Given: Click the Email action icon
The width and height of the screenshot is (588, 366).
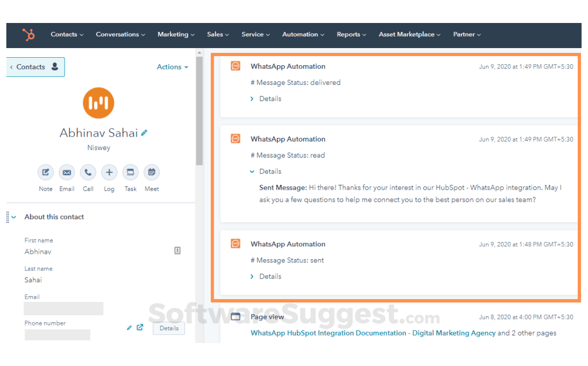Looking at the screenshot, I should 67,173.
